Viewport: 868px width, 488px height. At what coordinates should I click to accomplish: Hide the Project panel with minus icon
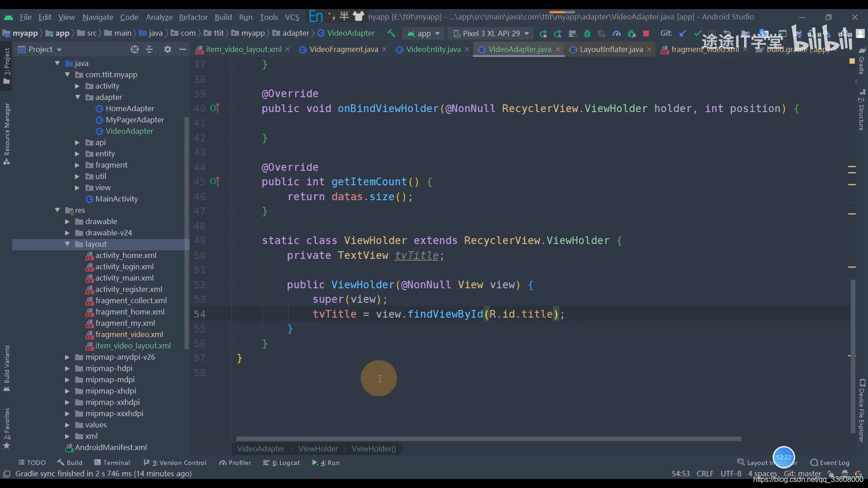click(183, 49)
